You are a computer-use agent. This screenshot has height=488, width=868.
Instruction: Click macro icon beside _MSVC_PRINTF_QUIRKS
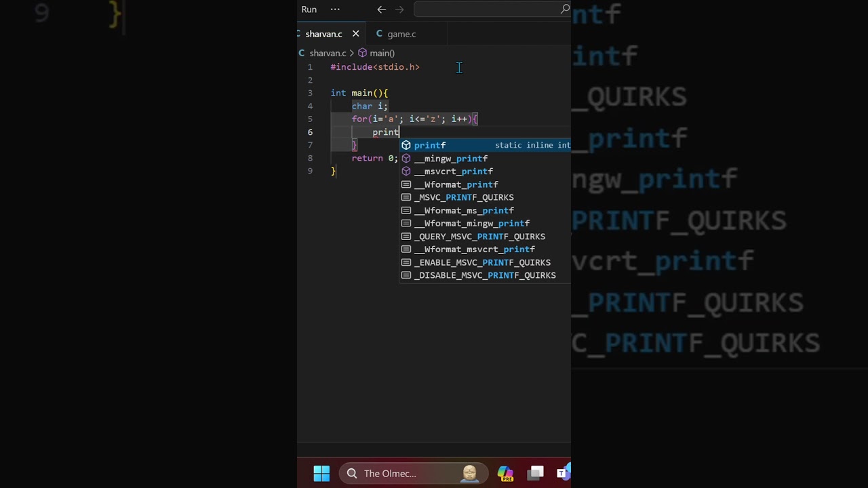406,197
